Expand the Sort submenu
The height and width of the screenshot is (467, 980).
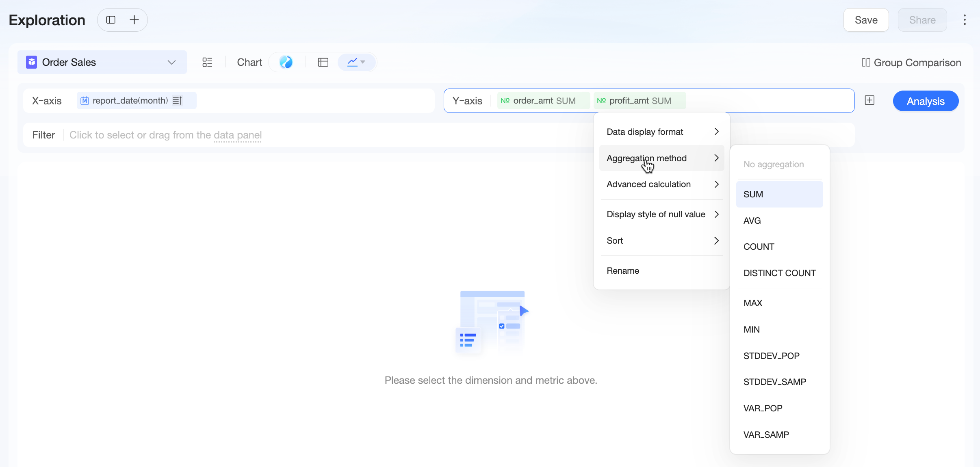click(662, 240)
